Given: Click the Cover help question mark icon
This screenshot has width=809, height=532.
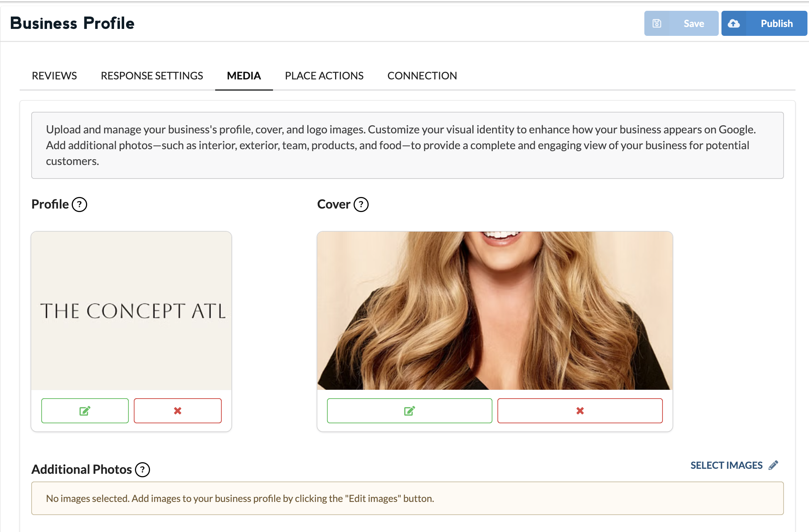Looking at the screenshot, I should (x=361, y=204).
